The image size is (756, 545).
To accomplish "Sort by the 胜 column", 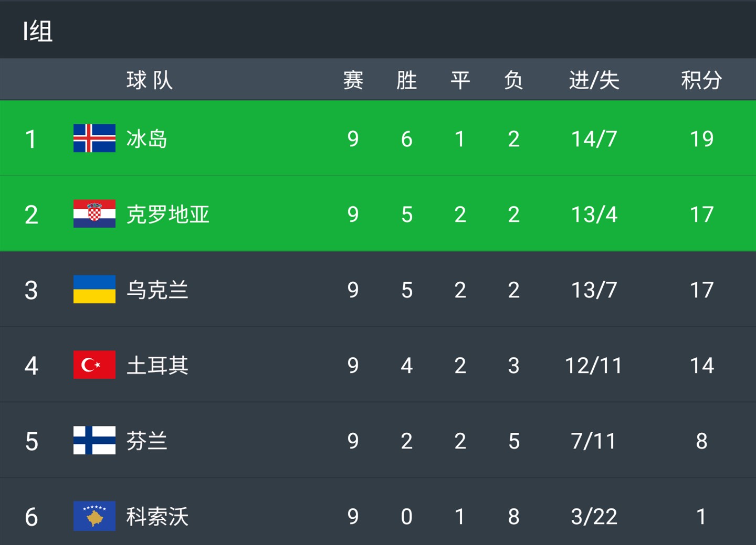I will 407,79.
